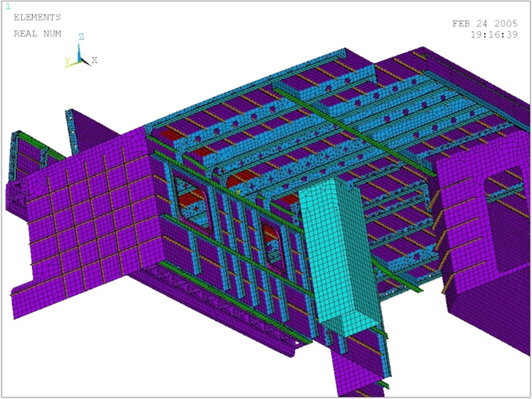Click the 19:16:39 time stamp
Image resolution: width=532 pixels, height=399 pixels.
click(x=494, y=34)
